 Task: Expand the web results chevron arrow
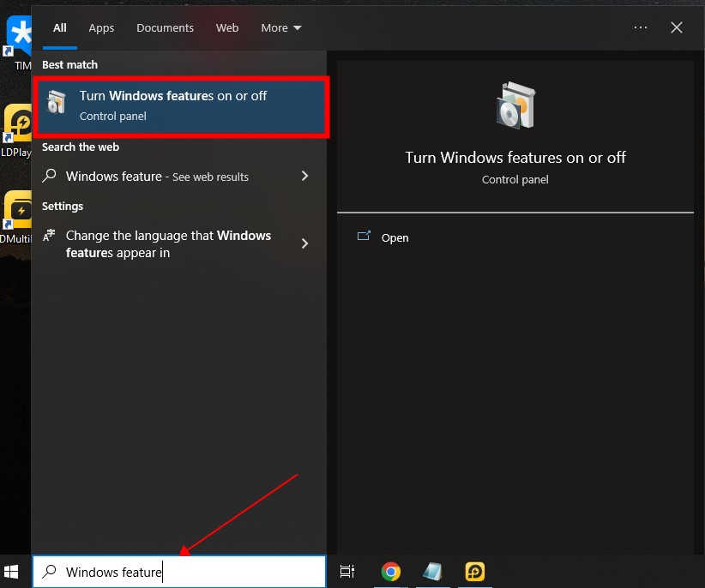click(x=304, y=176)
